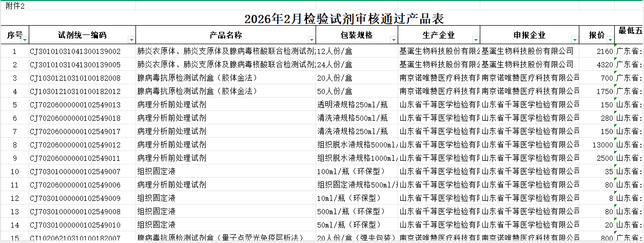Select code cell CJ30101031041300139002
Image resolution: width=644 pixels, height=243 pixels.
tap(75, 51)
